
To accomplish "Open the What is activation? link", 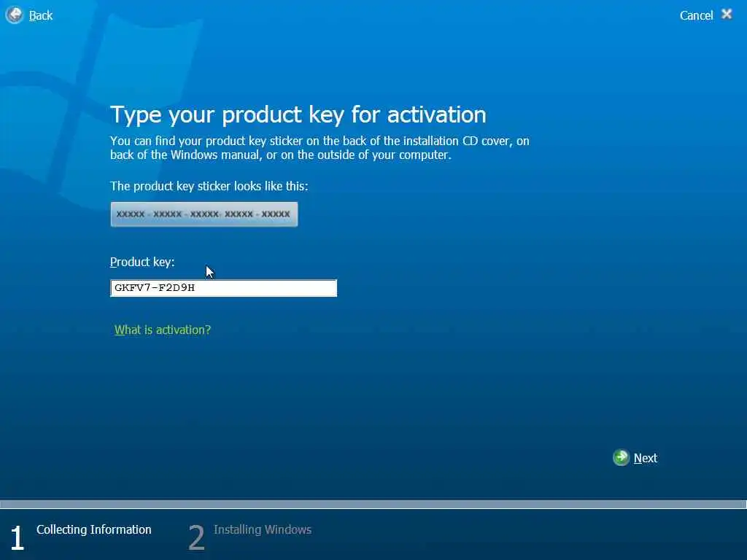I will [163, 330].
